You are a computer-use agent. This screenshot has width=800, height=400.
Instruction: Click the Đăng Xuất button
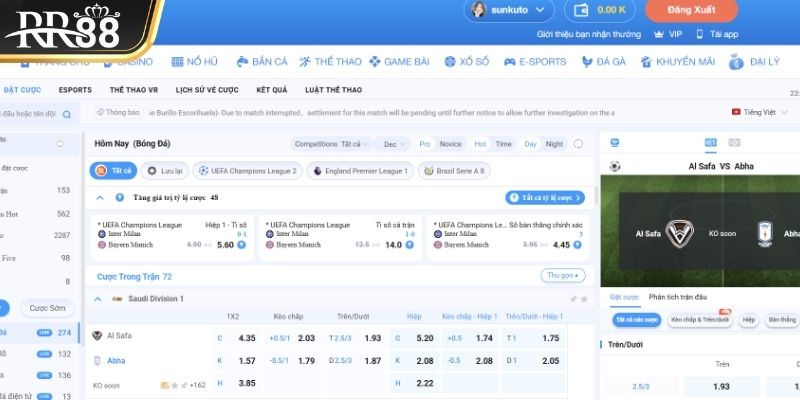coord(691,10)
